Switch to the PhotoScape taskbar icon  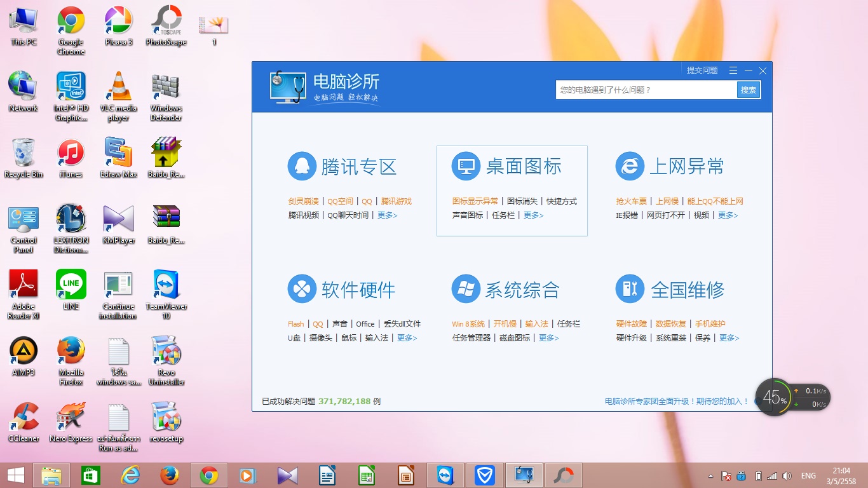(564, 475)
